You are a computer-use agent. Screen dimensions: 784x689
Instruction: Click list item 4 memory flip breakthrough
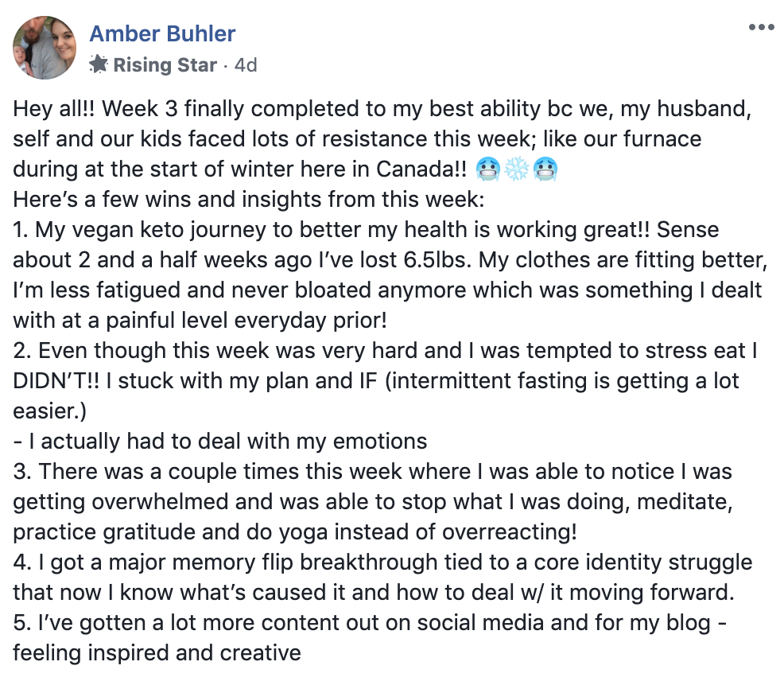pyautogui.click(x=382, y=578)
